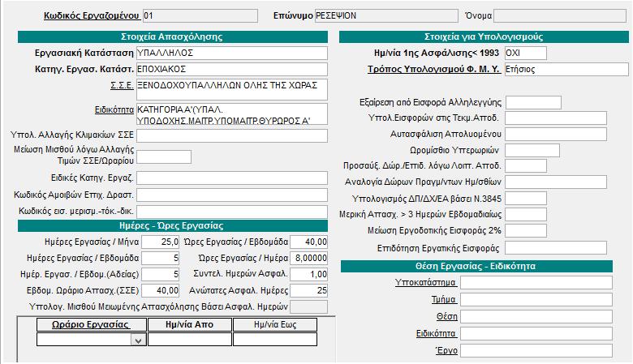Open the Ειδικότητα link under Στοιχεία Απασχόλησης
The width and height of the screenshot is (633, 364).
point(114,109)
